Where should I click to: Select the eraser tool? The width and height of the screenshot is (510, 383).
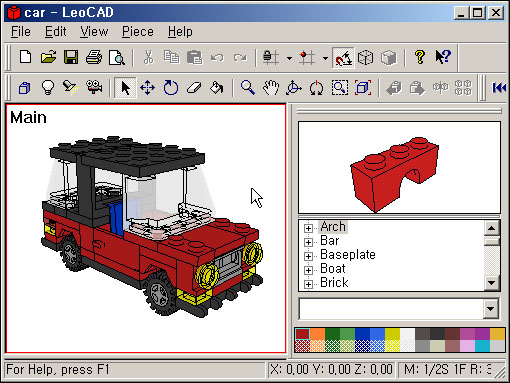(194, 88)
